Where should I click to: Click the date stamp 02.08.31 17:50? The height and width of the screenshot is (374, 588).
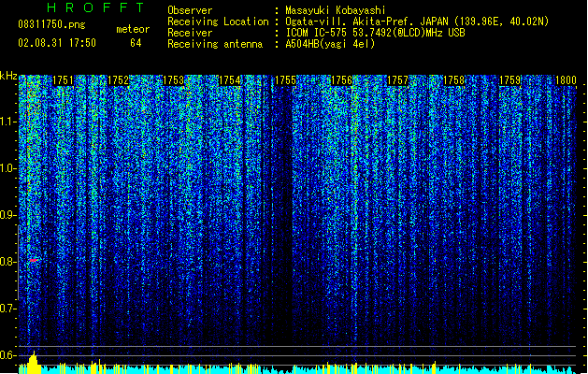pyautogui.click(x=57, y=43)
